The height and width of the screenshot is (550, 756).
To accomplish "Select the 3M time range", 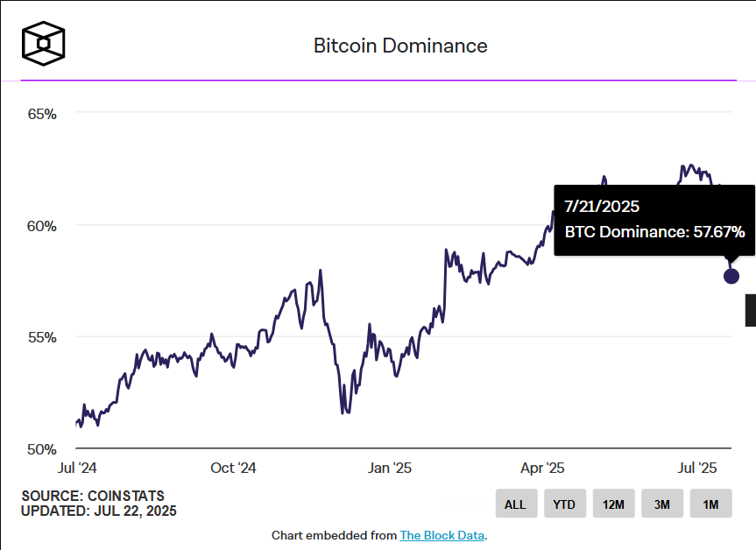I will (x=661, y=503).
